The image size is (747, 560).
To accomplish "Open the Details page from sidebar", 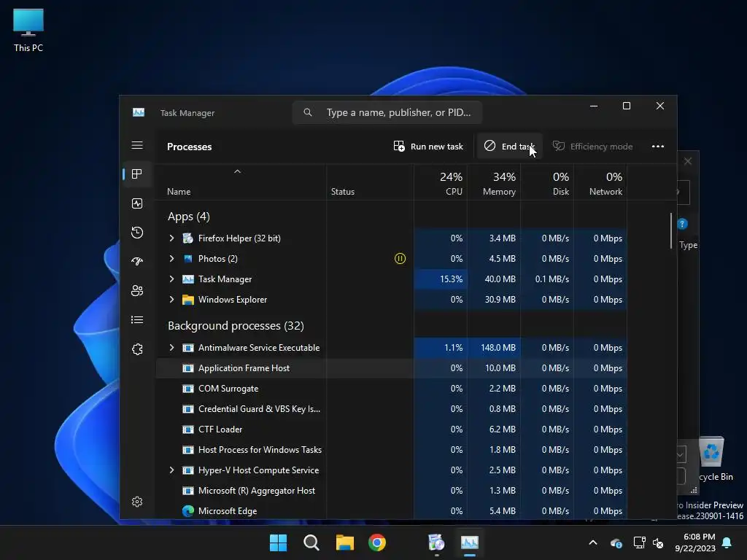I will [x=137, y=320].
